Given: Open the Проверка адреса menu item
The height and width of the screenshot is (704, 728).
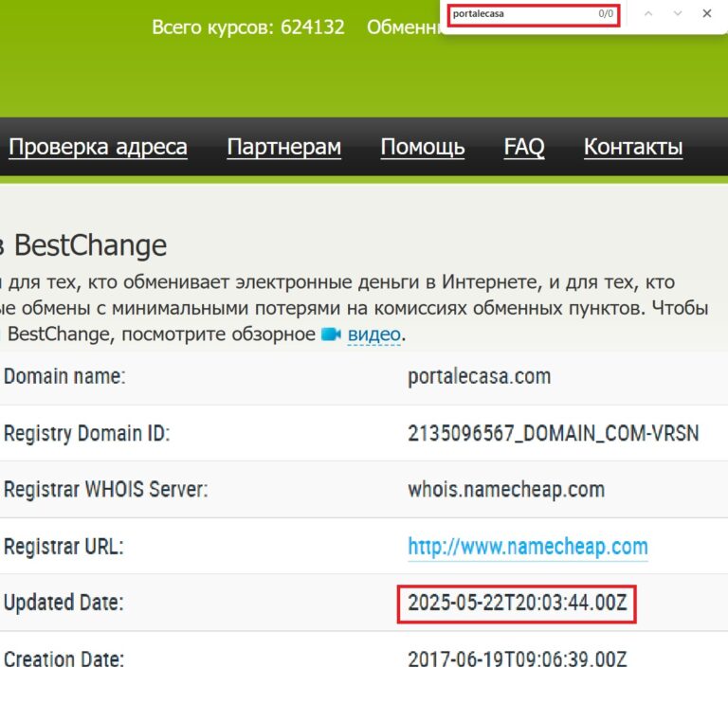Looking at the screenshot, I should click(98, 147).
